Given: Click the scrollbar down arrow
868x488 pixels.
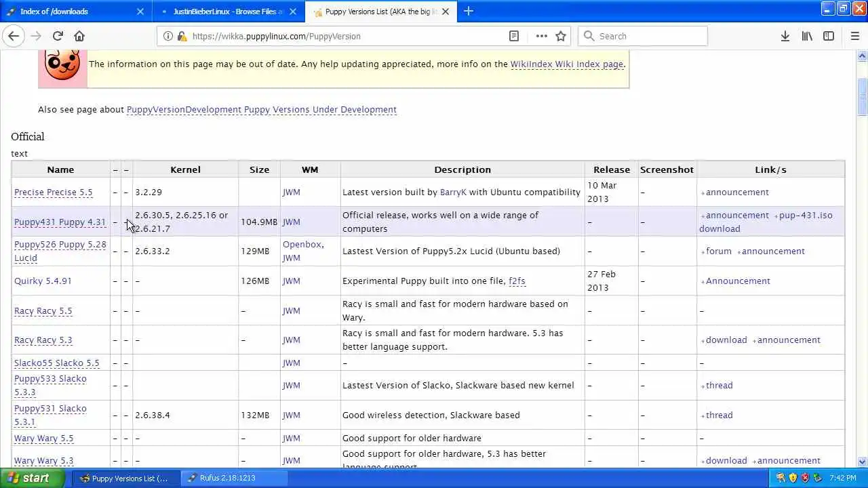Looking at the screenshot, I should pyautogui.click(x=862, y=462).
